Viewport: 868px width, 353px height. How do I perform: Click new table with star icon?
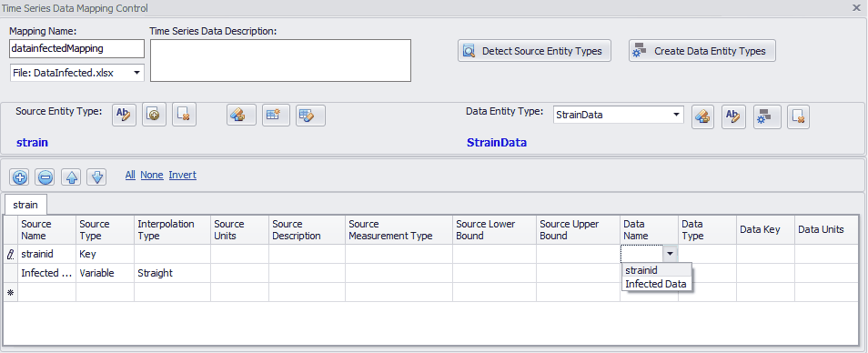tap(276, 115)
